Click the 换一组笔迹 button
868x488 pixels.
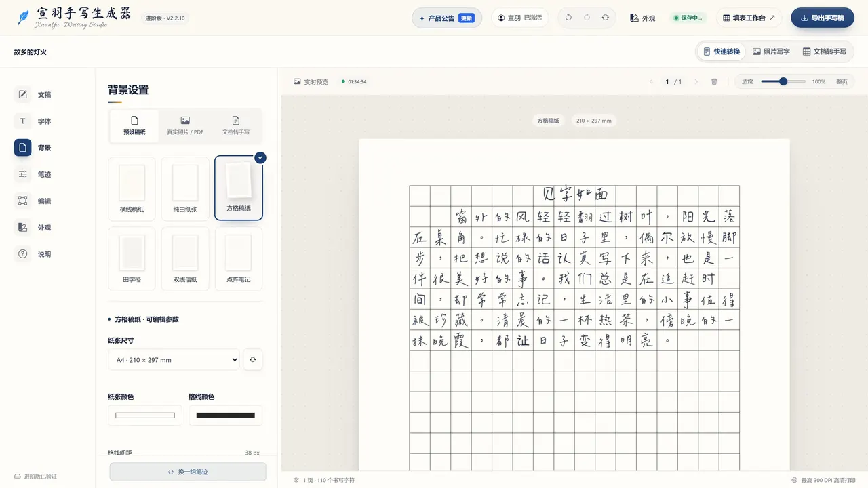click(188, 472)
